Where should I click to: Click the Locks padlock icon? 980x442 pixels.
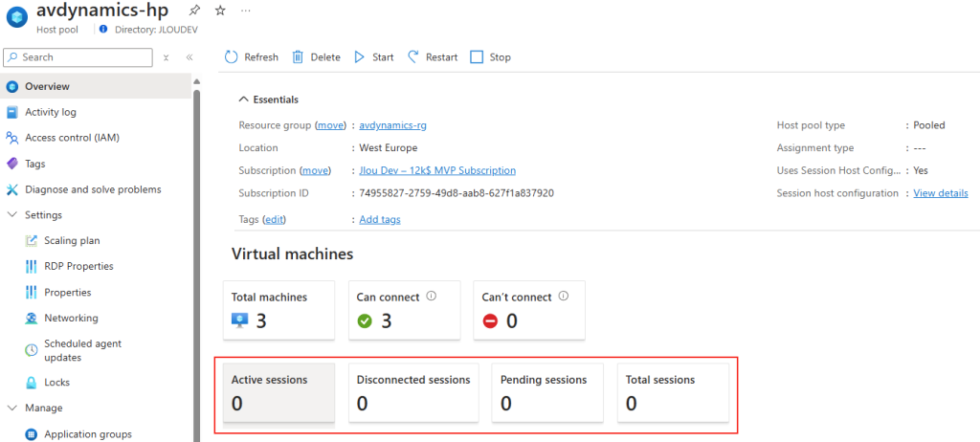[32, 382]
